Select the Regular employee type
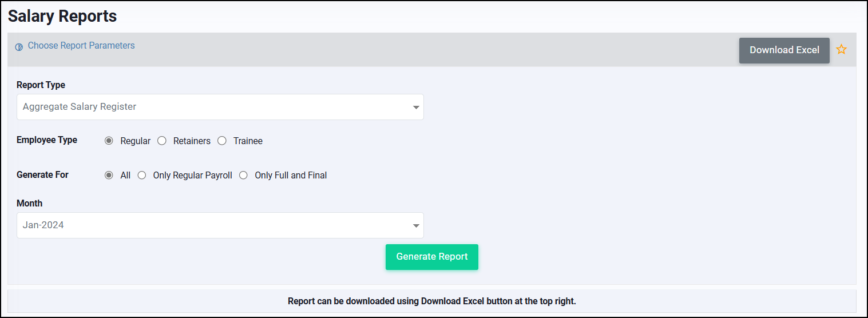This screenshot has width=868, height=318. [109, 141]
